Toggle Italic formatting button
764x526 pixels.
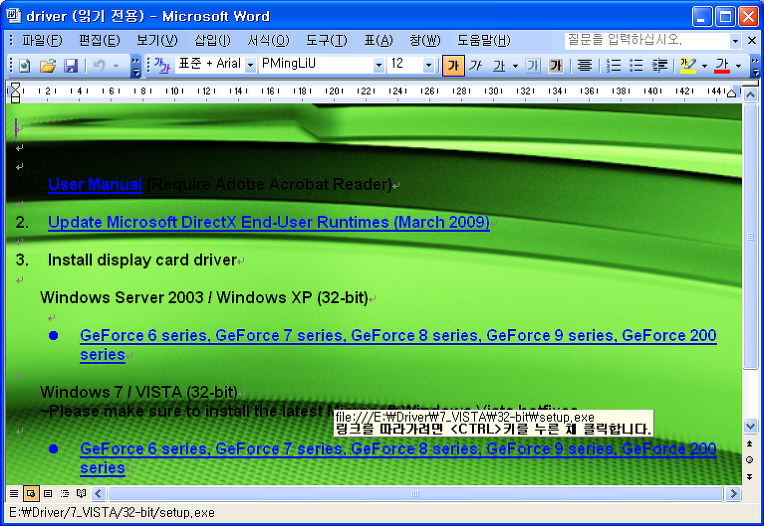476,65
